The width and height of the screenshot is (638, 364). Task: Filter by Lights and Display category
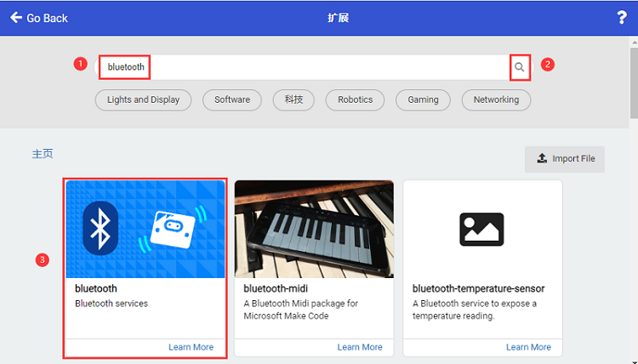coord(143,100)
